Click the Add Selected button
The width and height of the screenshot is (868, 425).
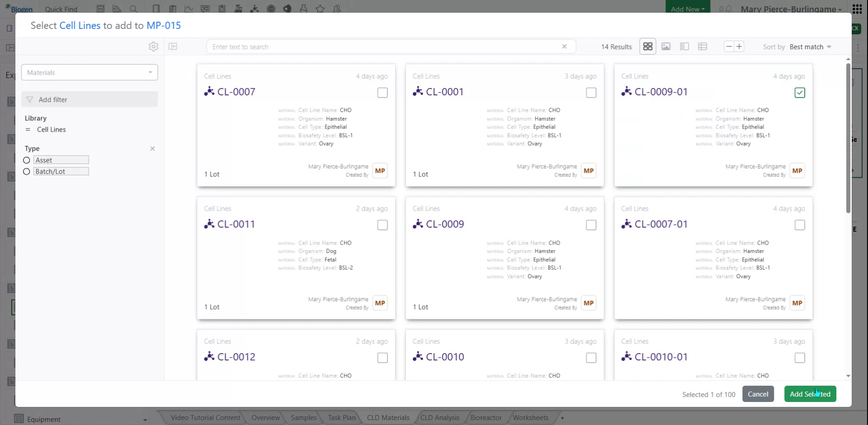coord(809,394)
